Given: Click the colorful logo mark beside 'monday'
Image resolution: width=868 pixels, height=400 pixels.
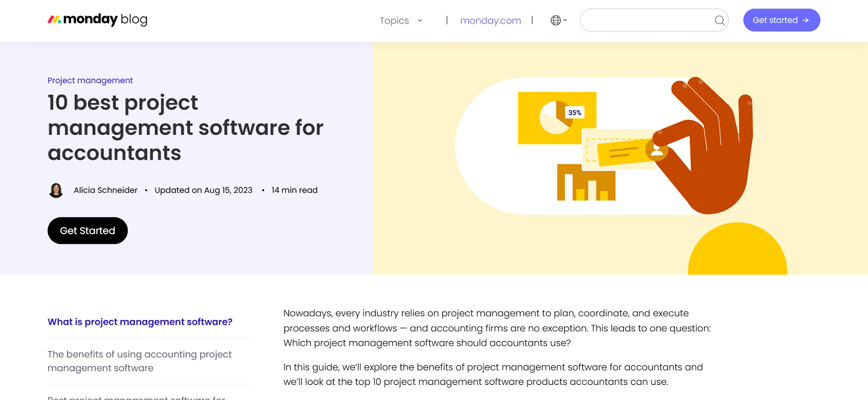Looking at the screenshot, I should (55, 19).
